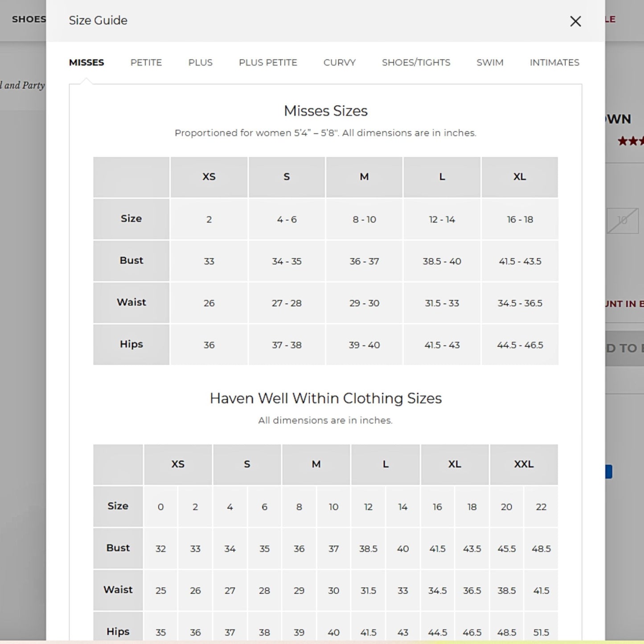
Task: Open the Plus size tab
Action: pyautogui.click(x=200, y=62)
